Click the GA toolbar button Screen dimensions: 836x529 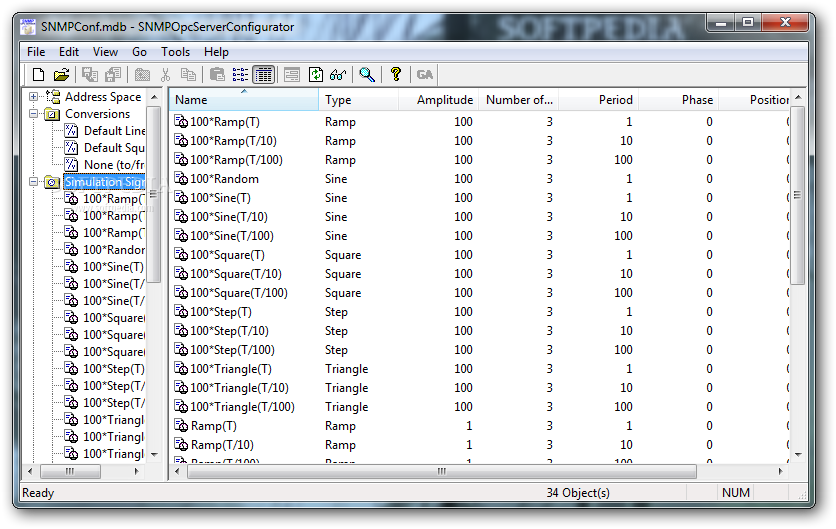point(424,75)
